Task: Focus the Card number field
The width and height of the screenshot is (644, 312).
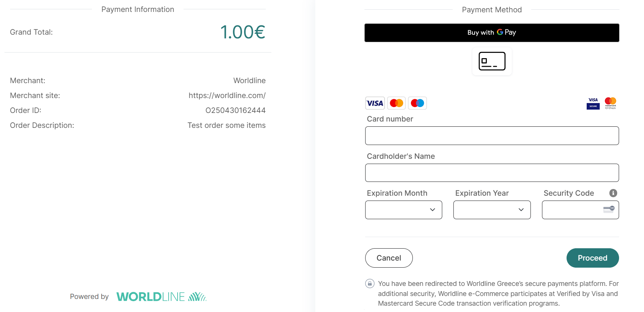Action: click(492, 136)
